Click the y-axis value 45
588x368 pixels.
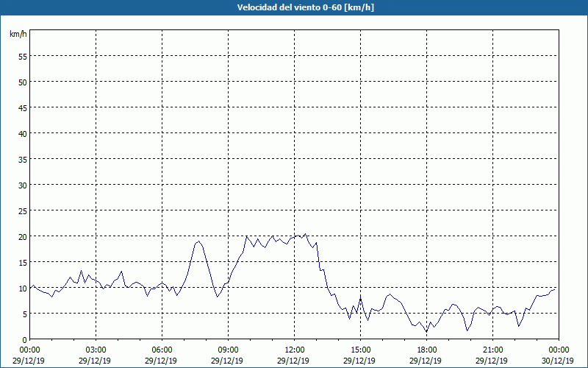[23, 107]
